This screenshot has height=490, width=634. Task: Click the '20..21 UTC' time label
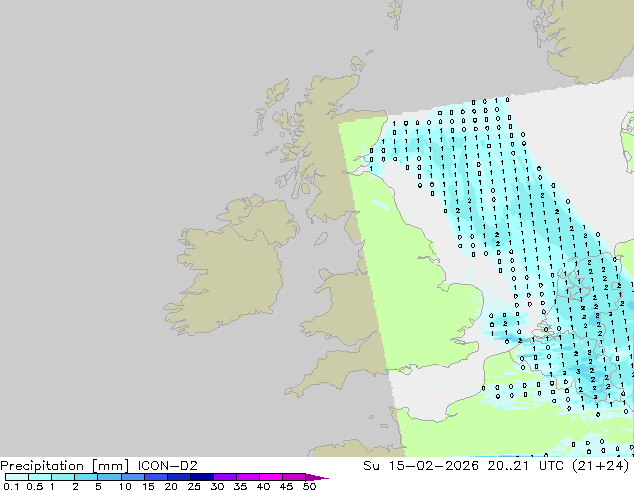pyautogui.click(x=526, y=466)
